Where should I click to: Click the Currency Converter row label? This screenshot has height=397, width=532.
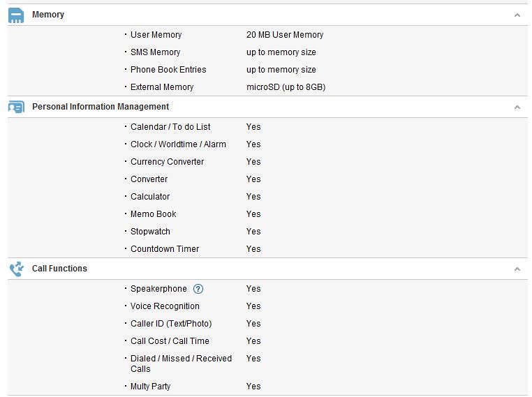[x=168, y=162]
